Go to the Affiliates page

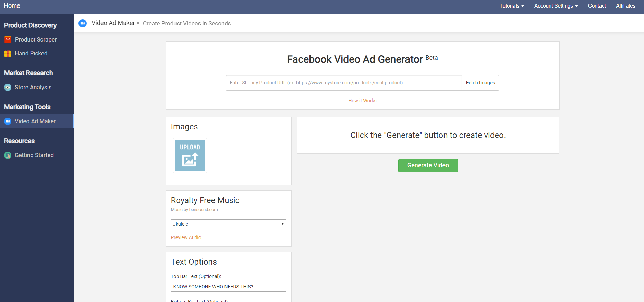pyautogui.click(x=625, y=6)
